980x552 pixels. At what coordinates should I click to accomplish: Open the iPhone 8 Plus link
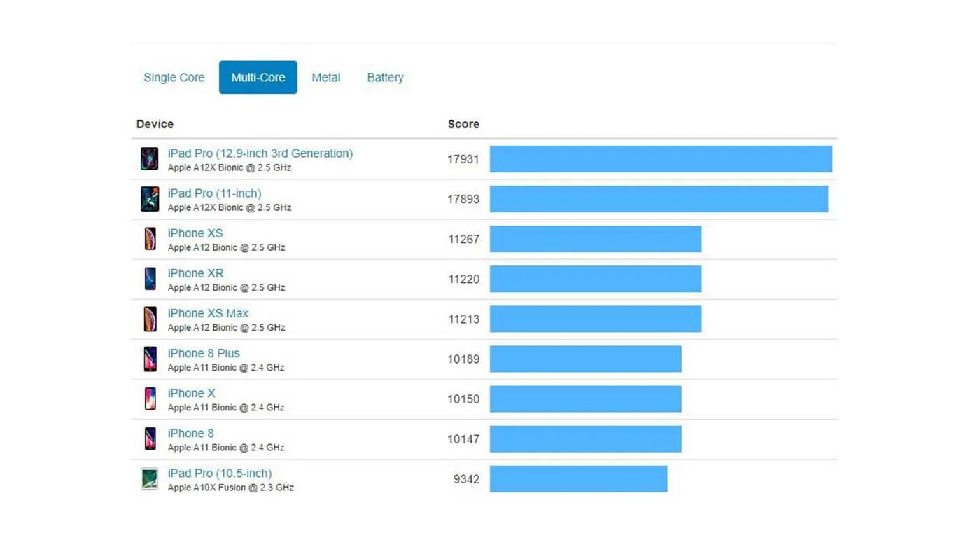pos(204,353)
